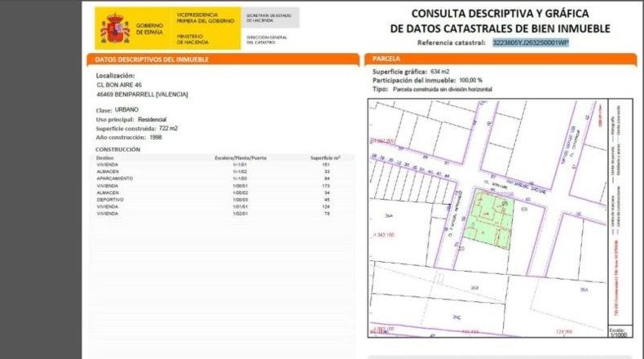Click the address line CL BON AIRE 46

point(119,85)
